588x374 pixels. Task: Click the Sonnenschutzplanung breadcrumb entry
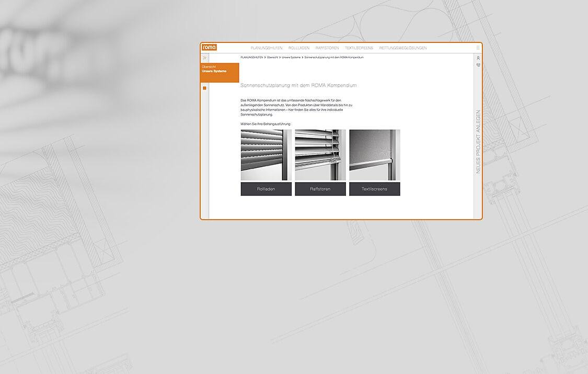(x=334, y=58)
